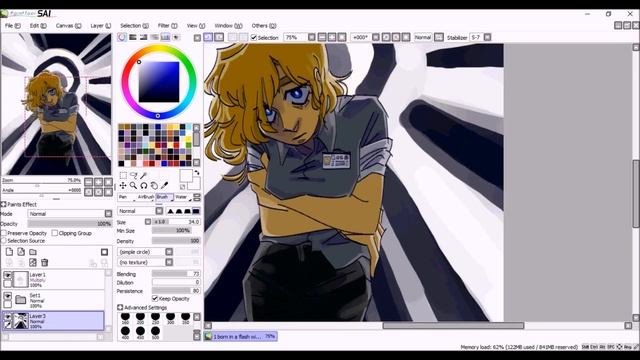
Task: Open the Canvas menu
Action: 68,25
